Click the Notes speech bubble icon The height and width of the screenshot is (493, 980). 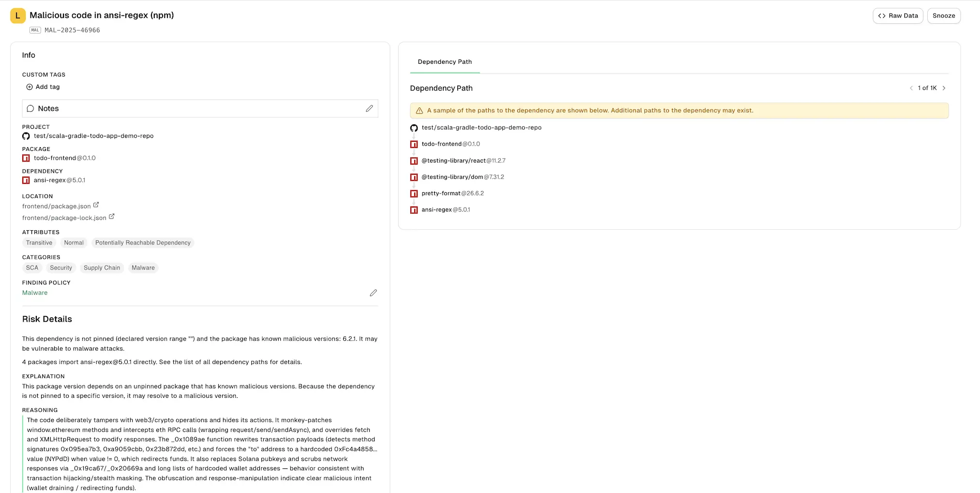click(30, 108)
